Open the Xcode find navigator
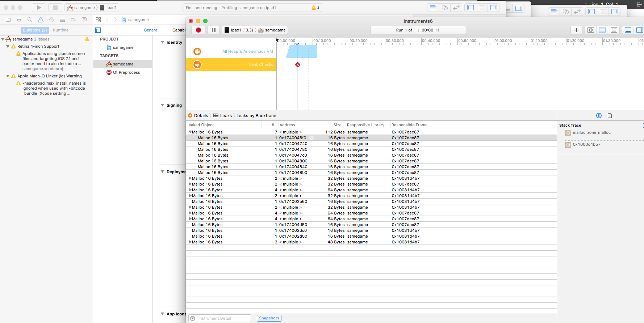644x323 pixels. tap(30, 20)
